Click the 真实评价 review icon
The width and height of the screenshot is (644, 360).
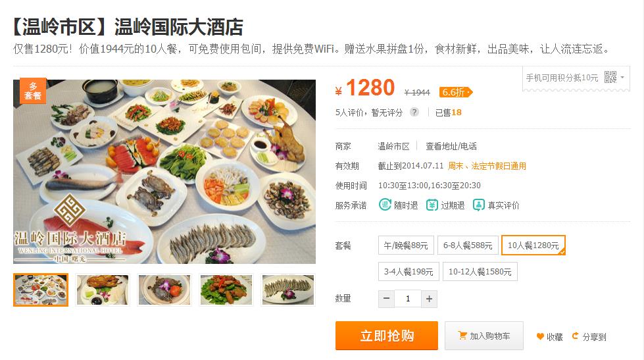[478, 205]
